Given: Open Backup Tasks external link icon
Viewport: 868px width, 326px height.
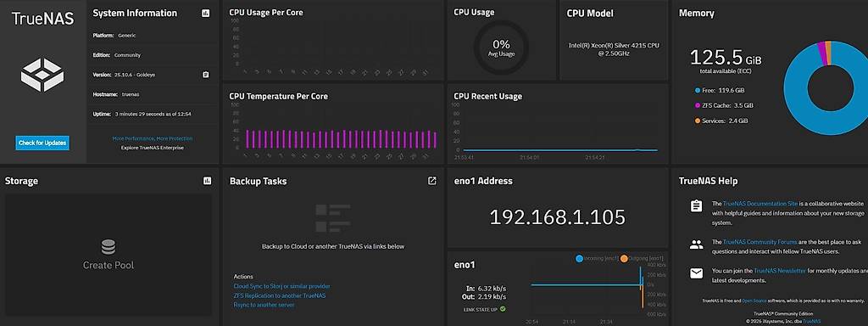Looking at the screenshot, I should tap(432, 181).
